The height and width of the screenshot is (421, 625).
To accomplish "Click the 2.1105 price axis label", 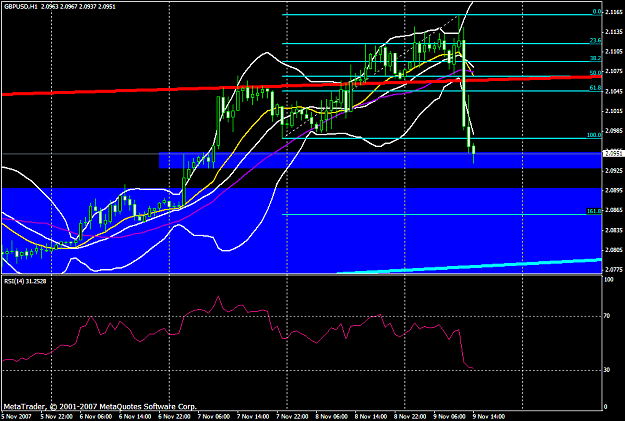I will (x=613, y=52).
